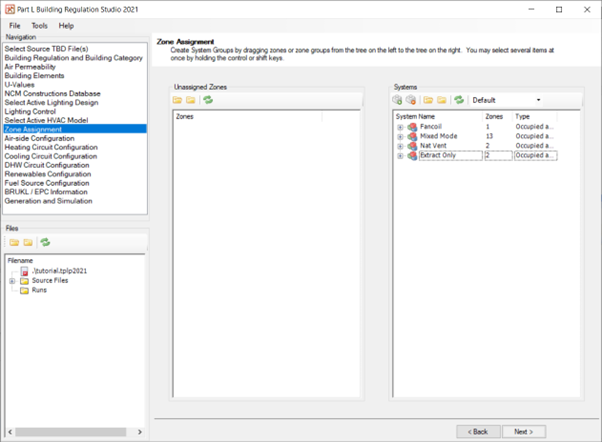The height and width of the screenshot is (442, 602).
Task: Expand the Nat Vent system node
Action: [x=400, y=146]
